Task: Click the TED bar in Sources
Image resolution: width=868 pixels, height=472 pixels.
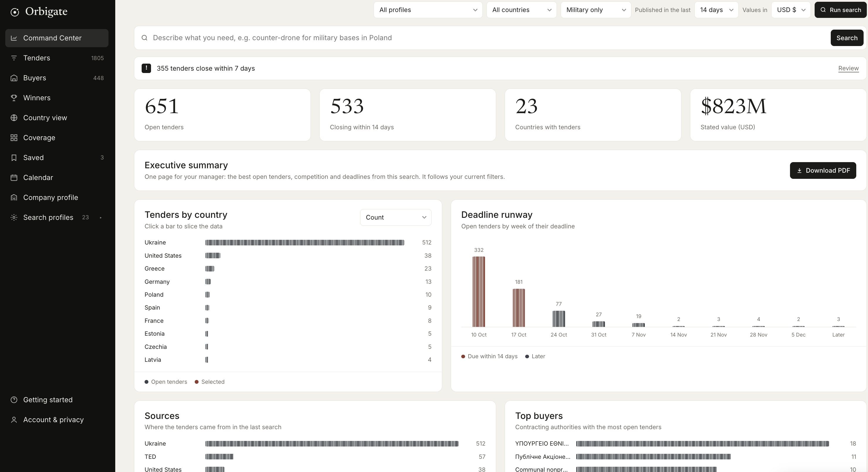Action: click(x=219, y=457)
